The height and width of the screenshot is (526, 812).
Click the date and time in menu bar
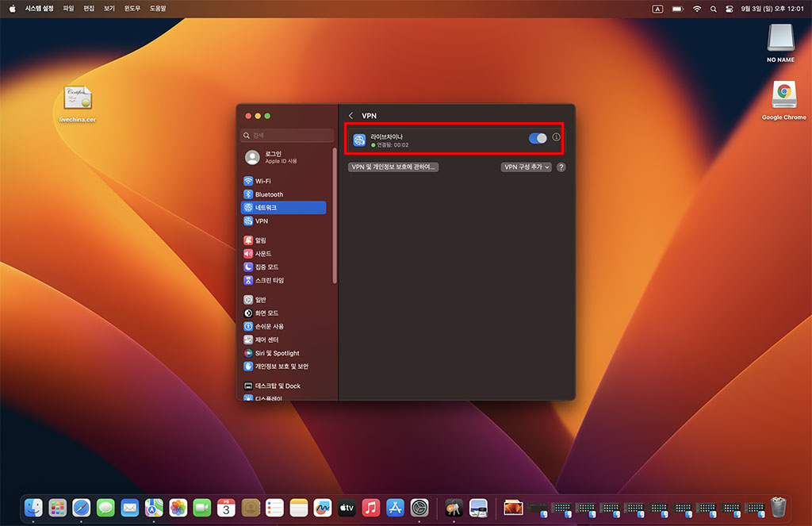point(772,9)
